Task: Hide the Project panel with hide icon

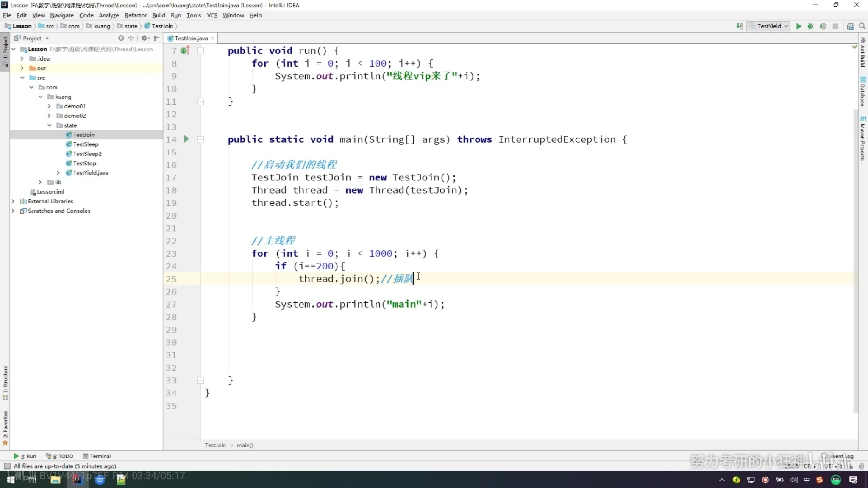Action: pos(157,38)
